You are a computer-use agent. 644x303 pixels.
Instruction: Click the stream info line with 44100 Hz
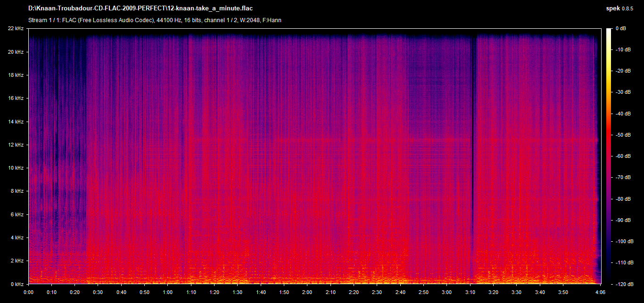155,20
